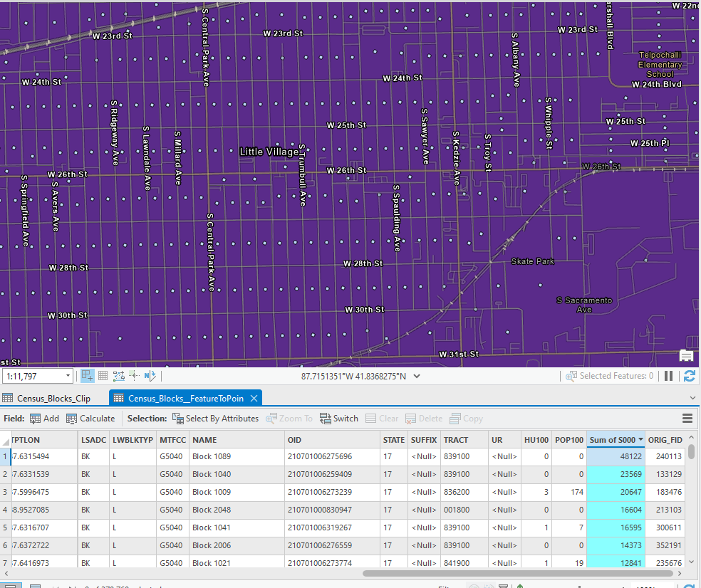Image resolution: width=701 pixels, height=588 pixels.
Task: Expand the coordinate display dropdown
Action: [x=417, y=376]
